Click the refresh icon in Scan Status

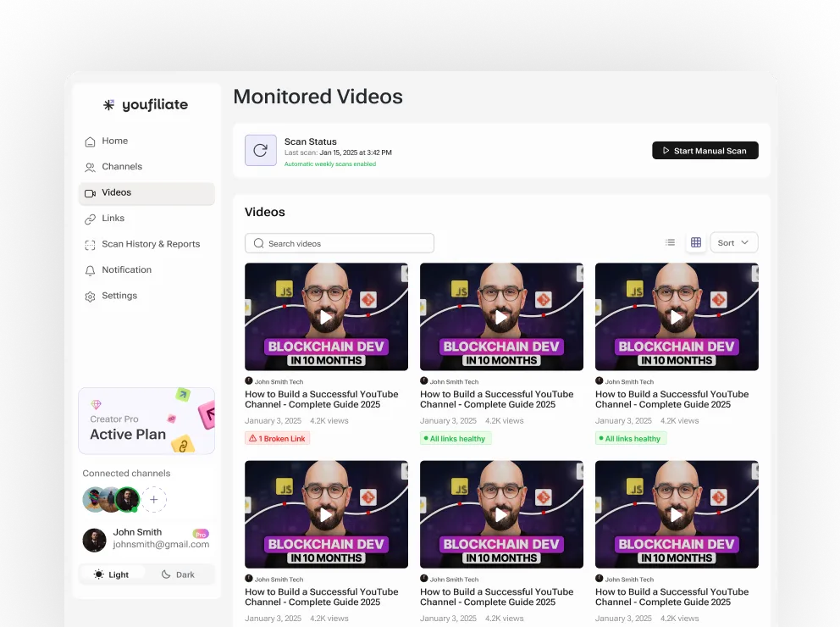[x=260, y=150]
